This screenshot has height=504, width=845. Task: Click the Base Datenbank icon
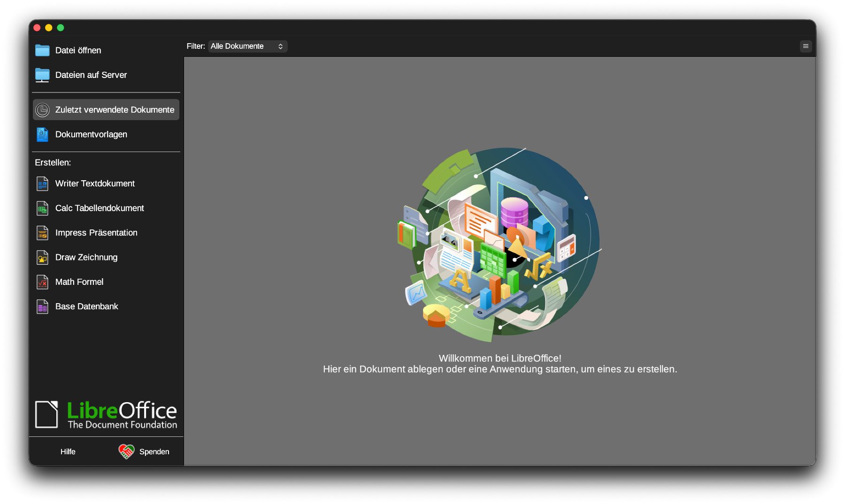click(42, 306)
